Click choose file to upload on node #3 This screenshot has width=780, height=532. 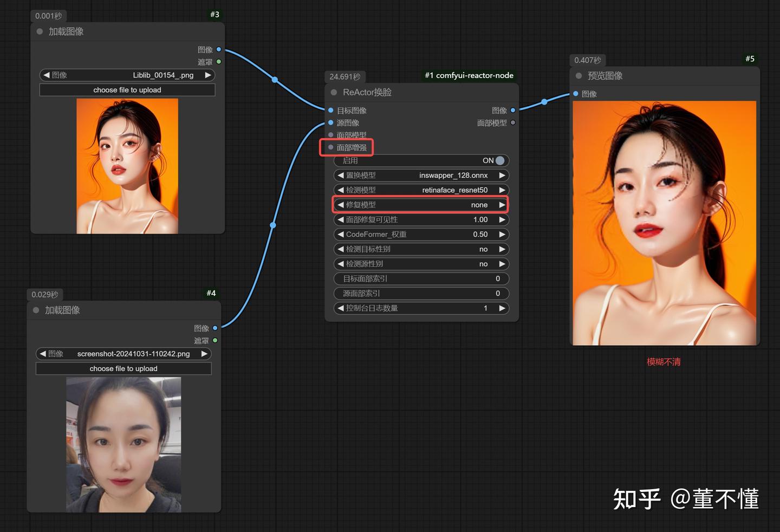(127, 89)
